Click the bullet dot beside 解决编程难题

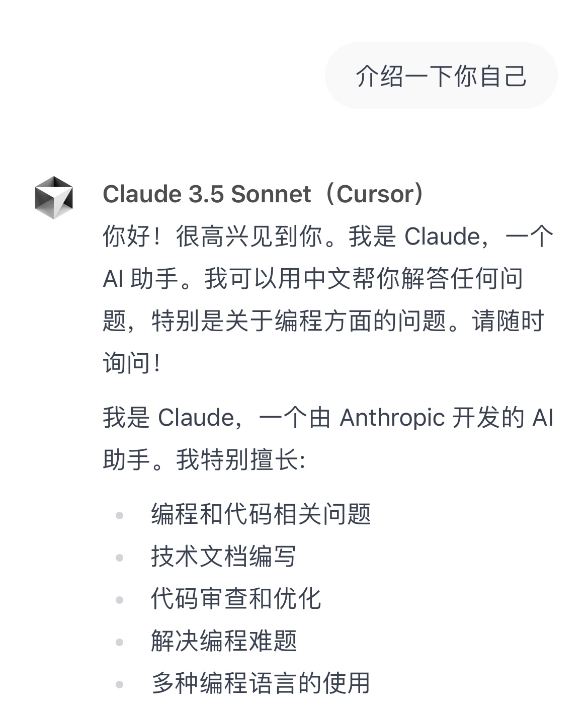tap(120, 642)
